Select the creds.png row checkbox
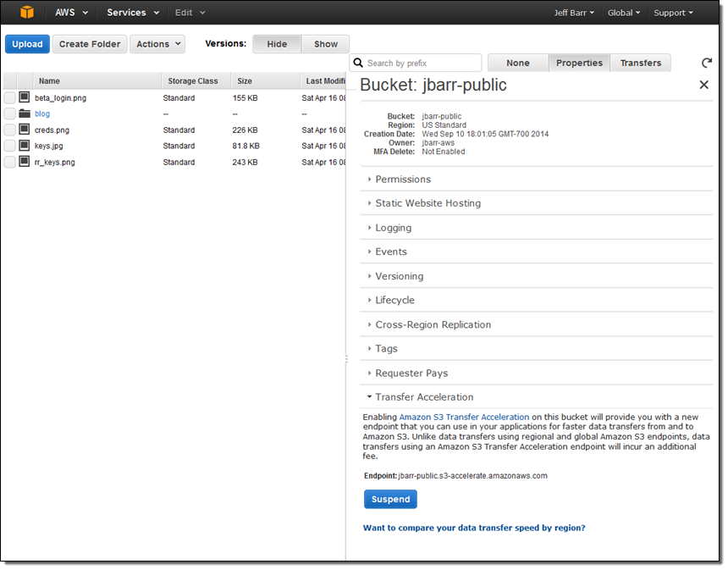 10,130
